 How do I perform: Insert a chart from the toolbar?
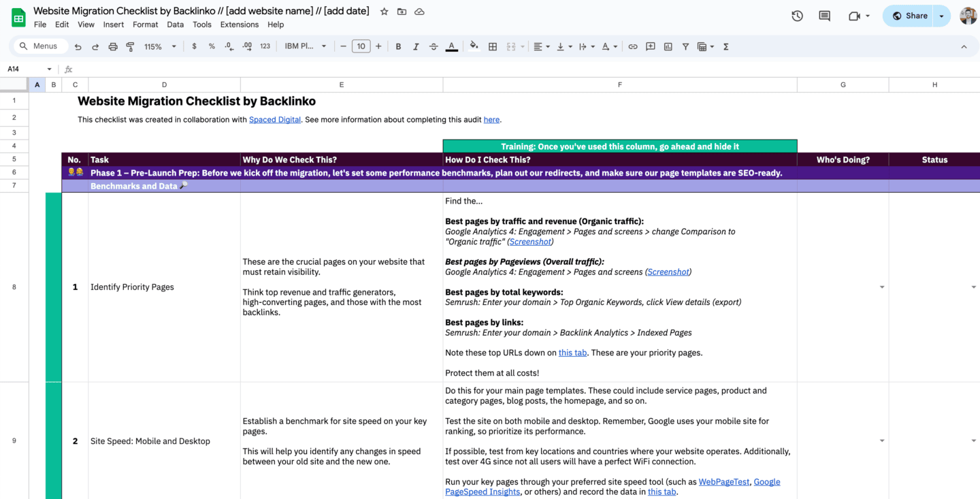668,46
